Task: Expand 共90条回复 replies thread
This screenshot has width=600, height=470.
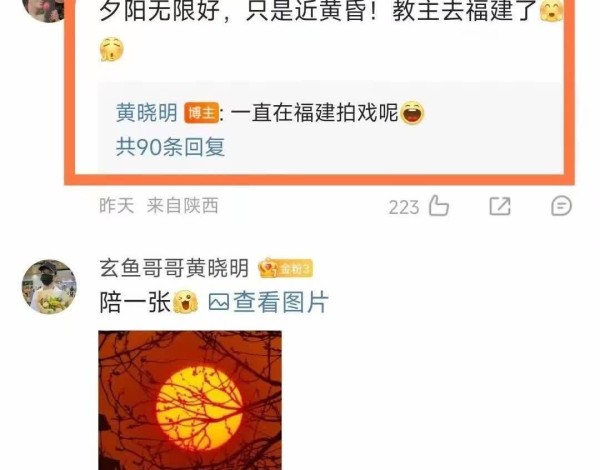Action: [170, 147]
